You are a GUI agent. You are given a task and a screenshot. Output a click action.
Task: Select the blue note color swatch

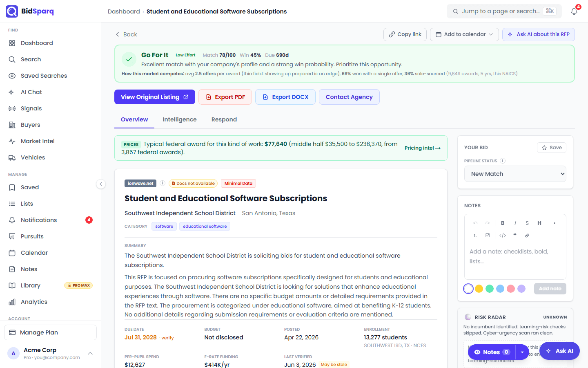tap(500, 289)
